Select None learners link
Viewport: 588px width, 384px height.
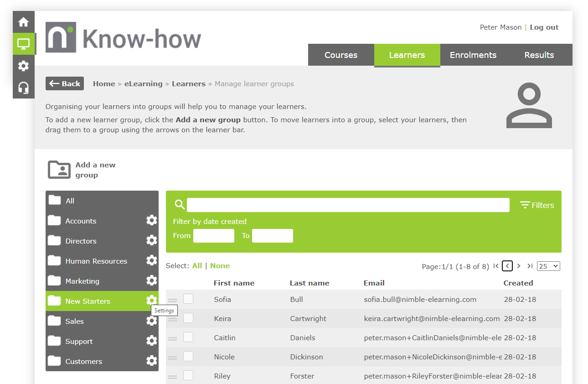tap(220, 266)
